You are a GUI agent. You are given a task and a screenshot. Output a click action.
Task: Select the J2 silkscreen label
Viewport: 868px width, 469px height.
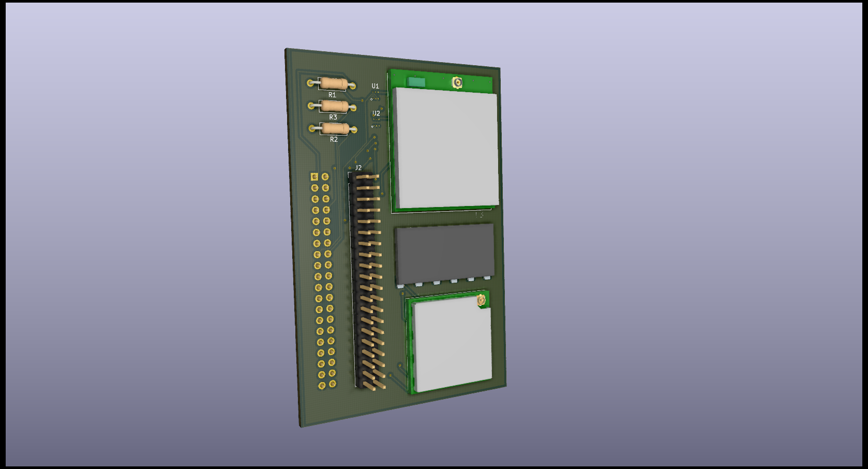(358, 168)
